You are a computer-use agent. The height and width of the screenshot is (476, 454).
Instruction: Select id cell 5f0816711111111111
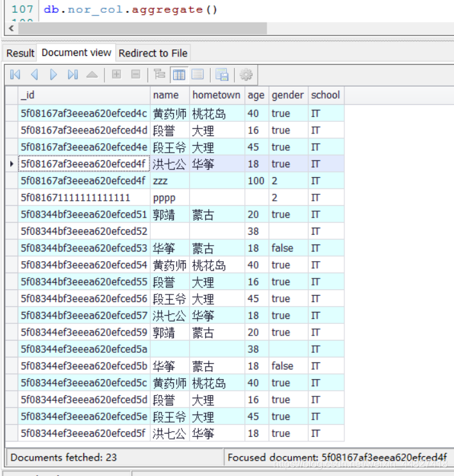pos(84,198)
